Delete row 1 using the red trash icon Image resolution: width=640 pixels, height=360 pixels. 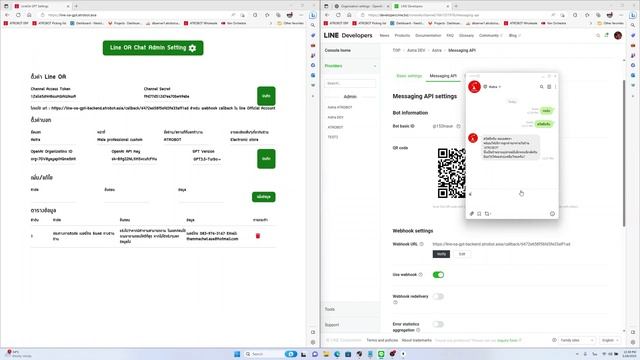point(258,236)
